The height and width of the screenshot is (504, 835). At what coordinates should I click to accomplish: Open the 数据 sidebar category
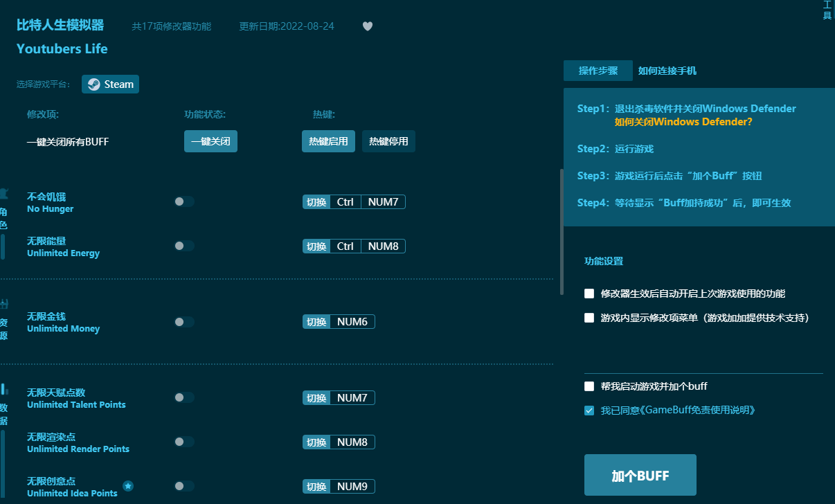pyautogui.click(x=3, y=405)
